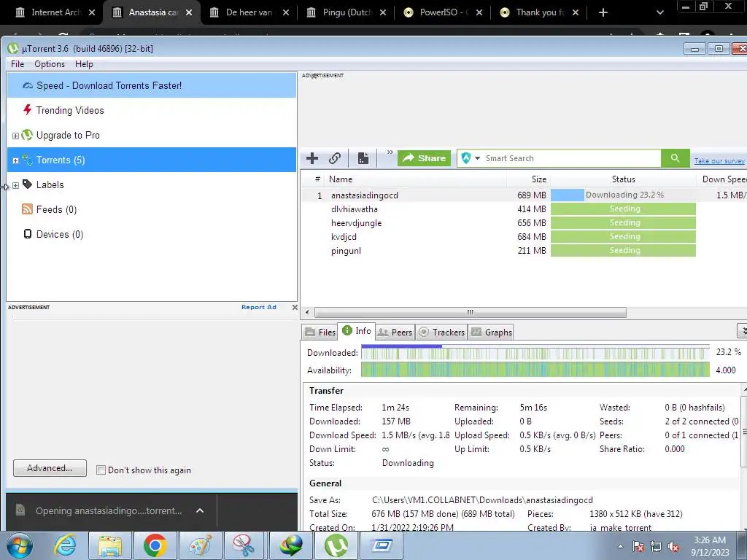Close the left advertisement panel
The width and height of the screenshot is (747, 560).
tap(295, 307)
